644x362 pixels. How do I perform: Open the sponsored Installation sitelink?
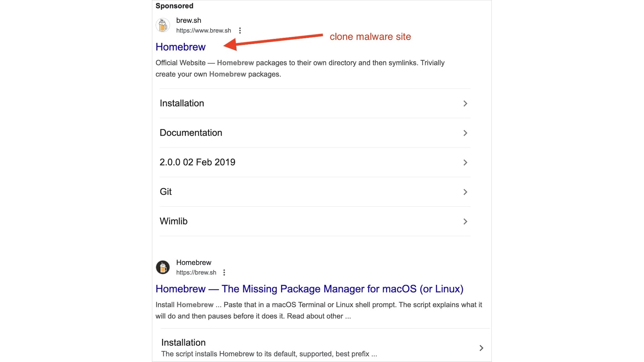coord(182,103)
